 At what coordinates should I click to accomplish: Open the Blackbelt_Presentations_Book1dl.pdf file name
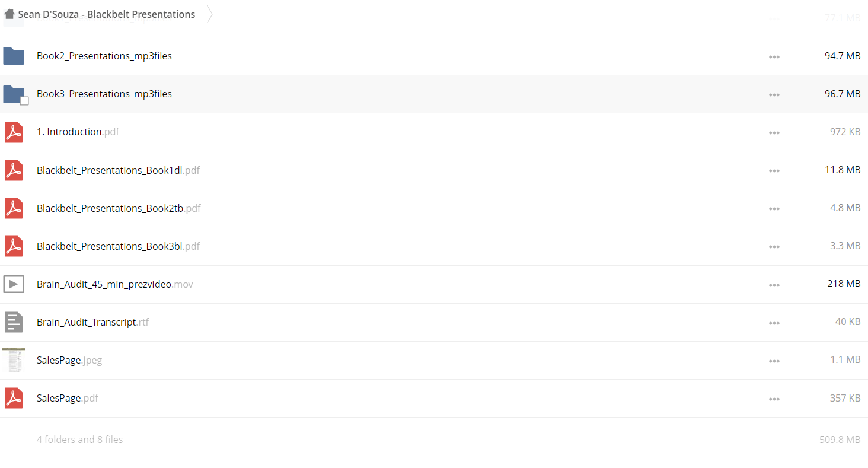118,170
